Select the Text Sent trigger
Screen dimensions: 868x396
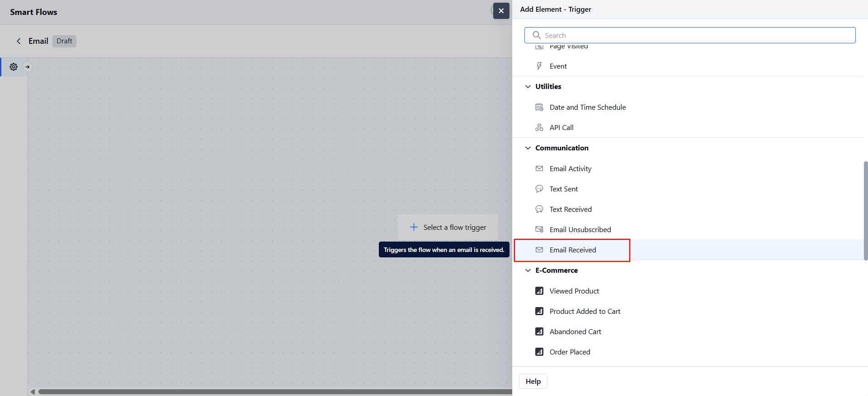689,189
